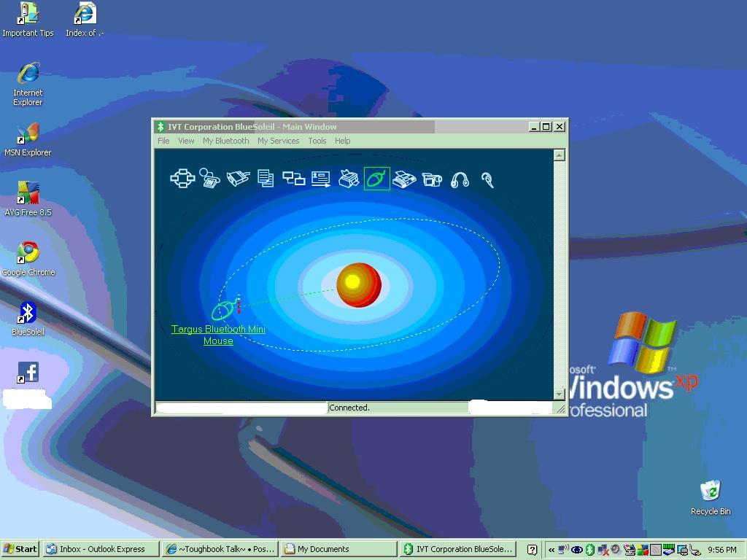Switch to Inbox - Outlook Express taskbar button
This screenshot has height=560, width=747.
pyautogui.click(x=101, y=549)
